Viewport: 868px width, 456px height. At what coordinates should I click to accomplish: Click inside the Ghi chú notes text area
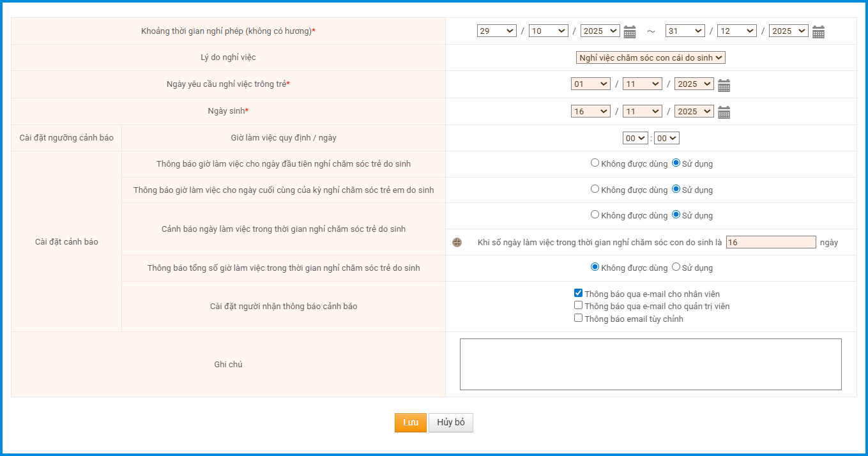(650, 364)
